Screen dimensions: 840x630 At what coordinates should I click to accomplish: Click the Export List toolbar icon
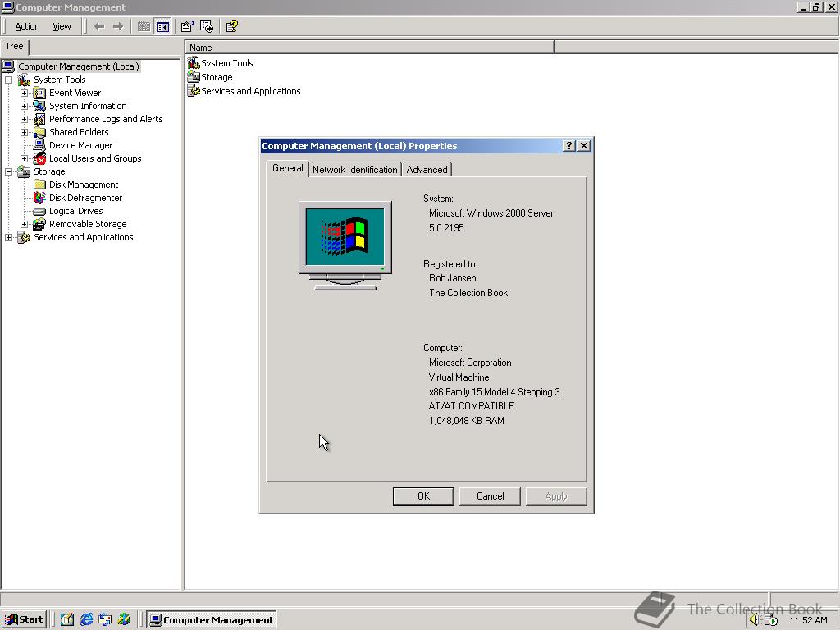pyautogui.click(x=207, y=26)
